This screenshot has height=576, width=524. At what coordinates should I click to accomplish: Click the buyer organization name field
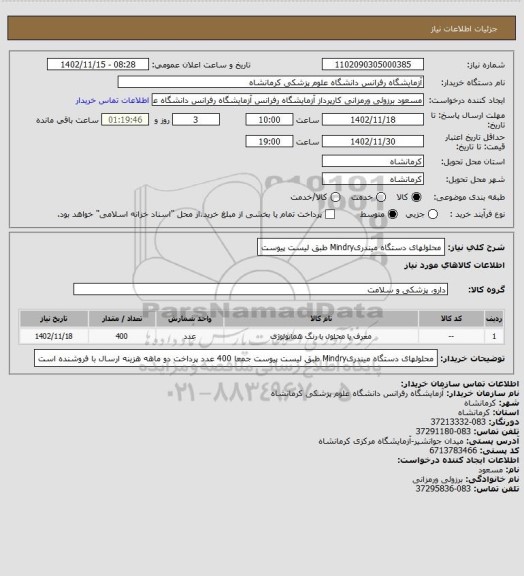270,82
